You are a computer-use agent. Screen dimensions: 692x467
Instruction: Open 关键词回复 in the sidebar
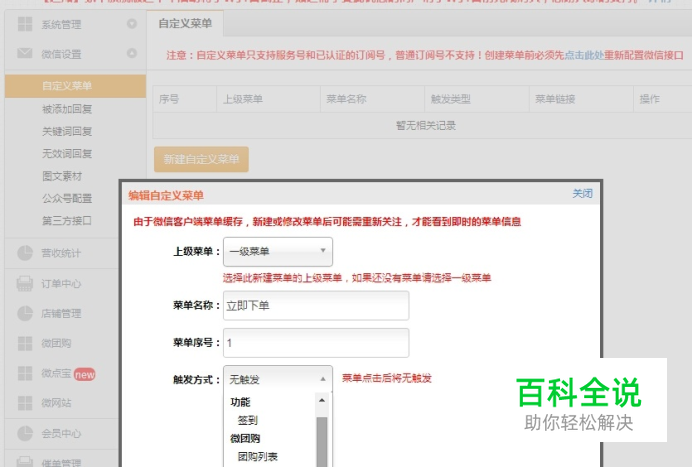(67, 131)
